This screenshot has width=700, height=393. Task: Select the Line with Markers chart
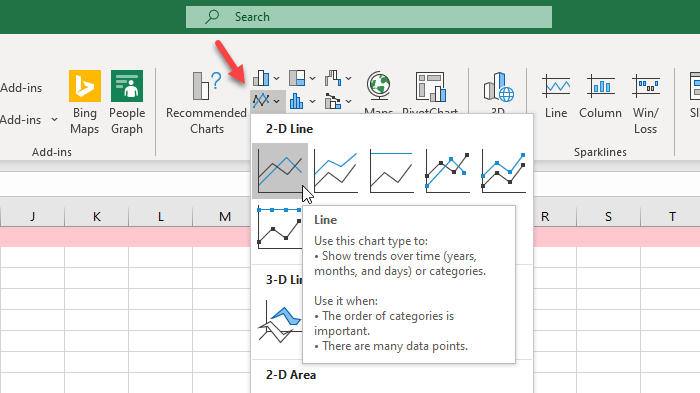447,171
